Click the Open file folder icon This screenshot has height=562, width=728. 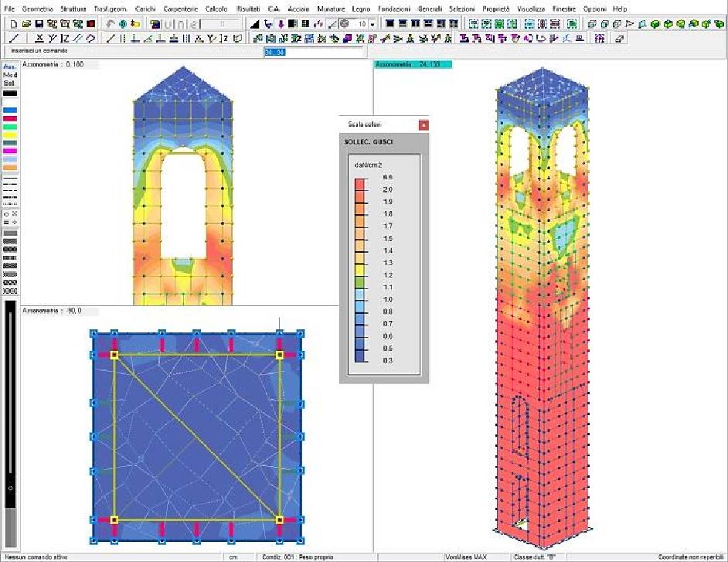click(25, 24)
